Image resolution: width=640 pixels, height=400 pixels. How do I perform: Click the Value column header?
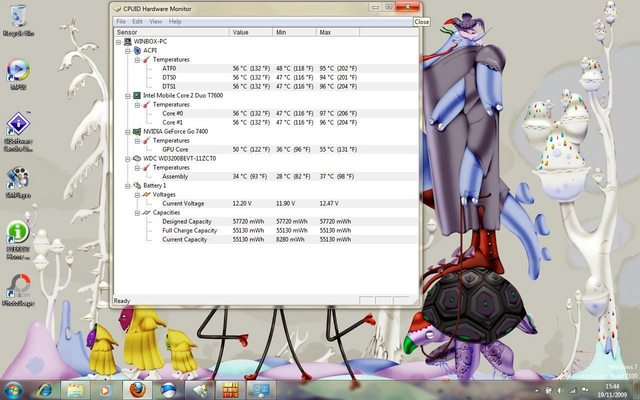251,32
